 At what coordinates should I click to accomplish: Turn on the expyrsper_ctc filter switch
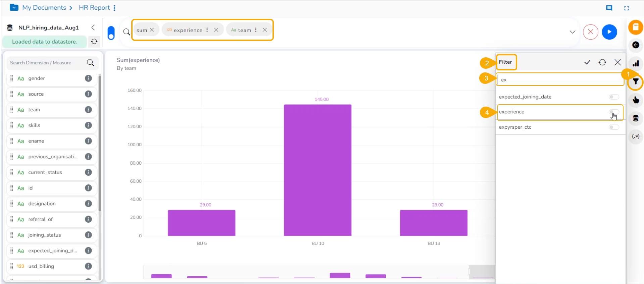(614, 127)
